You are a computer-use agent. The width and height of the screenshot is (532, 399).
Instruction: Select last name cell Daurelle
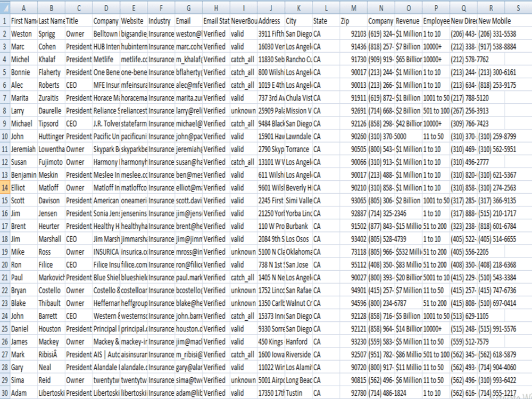tap(51, 111)
